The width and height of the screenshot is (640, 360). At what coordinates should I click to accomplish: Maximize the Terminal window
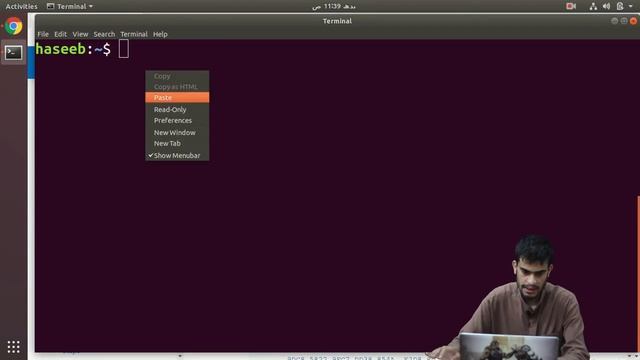pos(624,21)
